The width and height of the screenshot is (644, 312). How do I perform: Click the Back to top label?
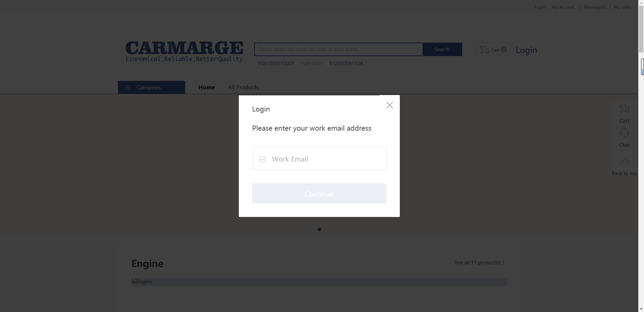[x=624, y=174]
